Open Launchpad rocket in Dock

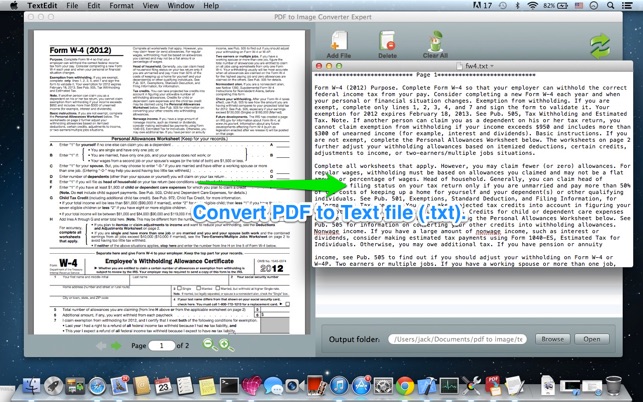53,386
